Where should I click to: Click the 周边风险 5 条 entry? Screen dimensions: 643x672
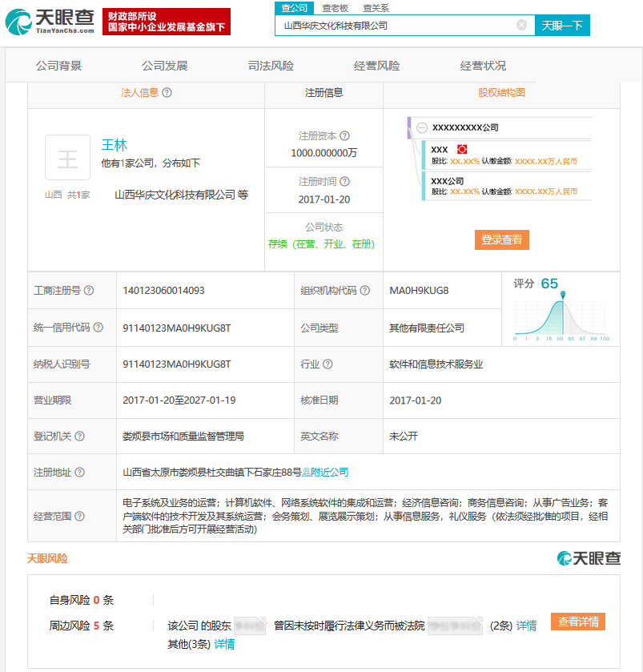click(x=82, y=626)
